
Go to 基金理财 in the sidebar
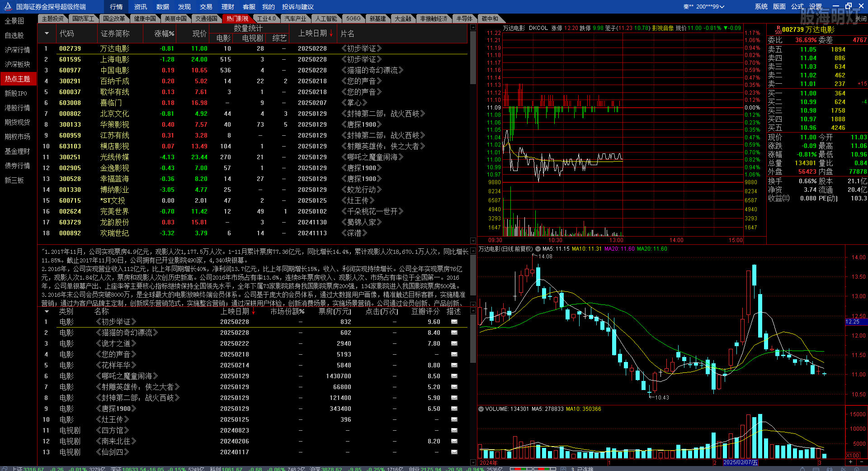click(17, 151)
